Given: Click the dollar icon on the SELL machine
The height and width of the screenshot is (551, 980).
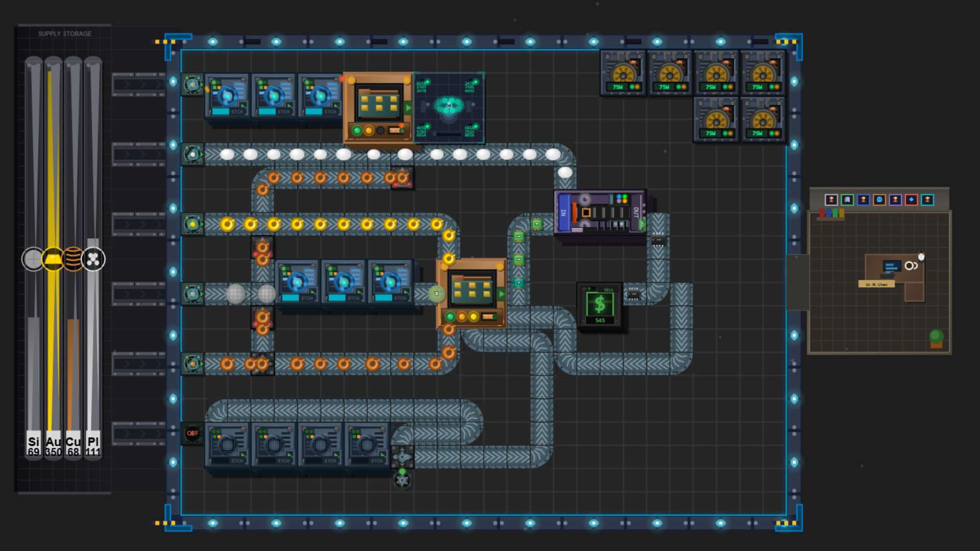Looking at the screenshot, I should tap(600, 305).
